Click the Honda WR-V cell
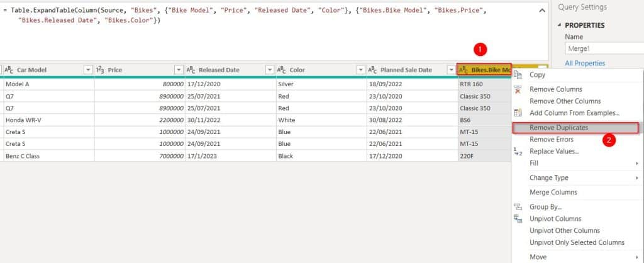 [x=48, y=120]
